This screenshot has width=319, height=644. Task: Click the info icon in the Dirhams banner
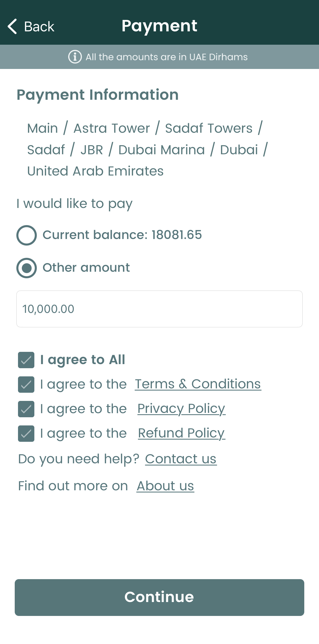click(x=75, y=57)
